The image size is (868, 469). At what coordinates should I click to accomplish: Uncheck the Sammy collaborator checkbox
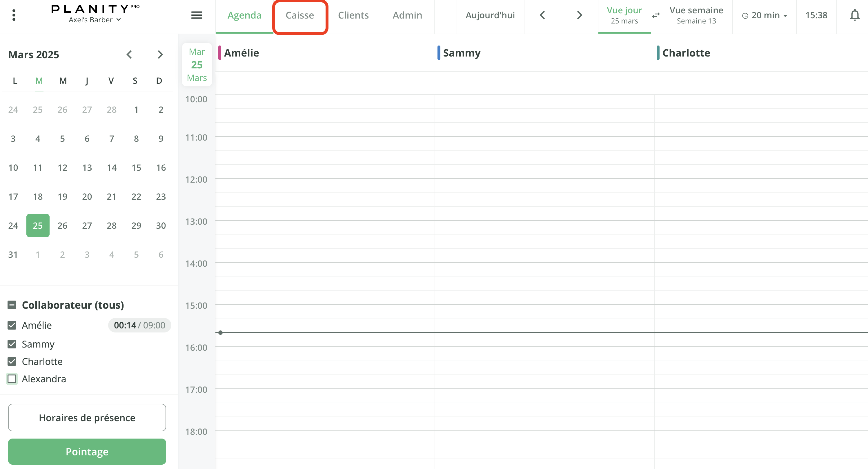pyautogui.click(x=12, y=344)
